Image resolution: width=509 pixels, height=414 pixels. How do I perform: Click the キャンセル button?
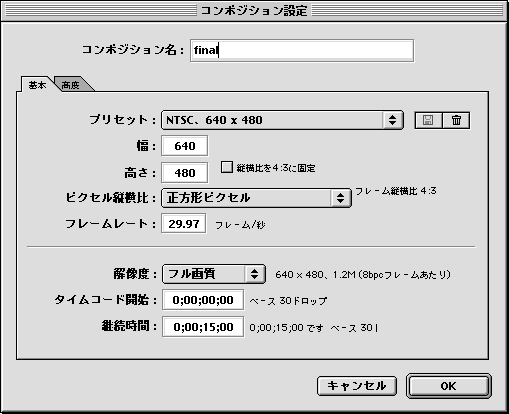357,386
